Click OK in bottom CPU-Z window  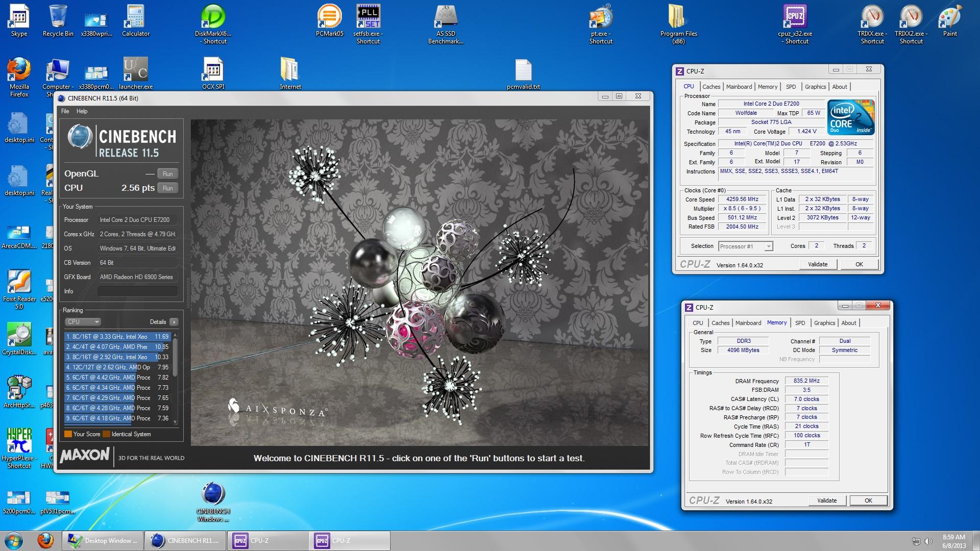coord(868,500)
